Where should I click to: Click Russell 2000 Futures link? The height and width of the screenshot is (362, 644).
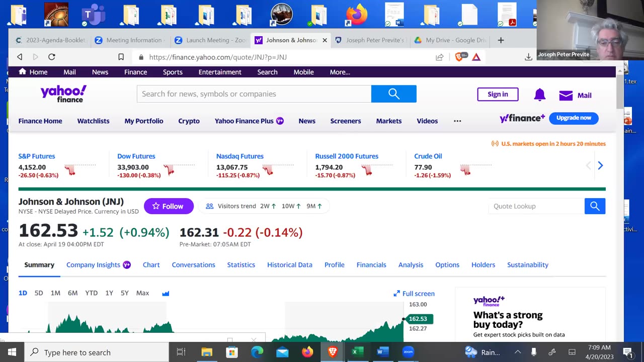tap(347, 156)
